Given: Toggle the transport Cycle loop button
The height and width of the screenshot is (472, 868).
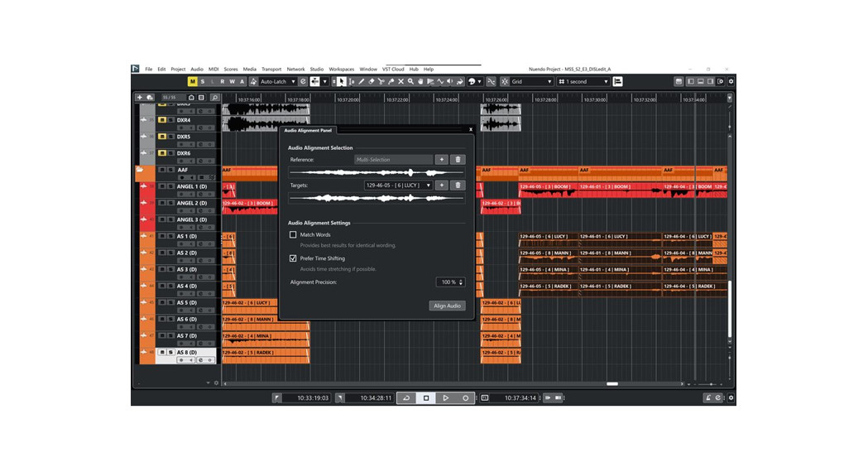Looking at the screenshot, I should coord(406,397).
